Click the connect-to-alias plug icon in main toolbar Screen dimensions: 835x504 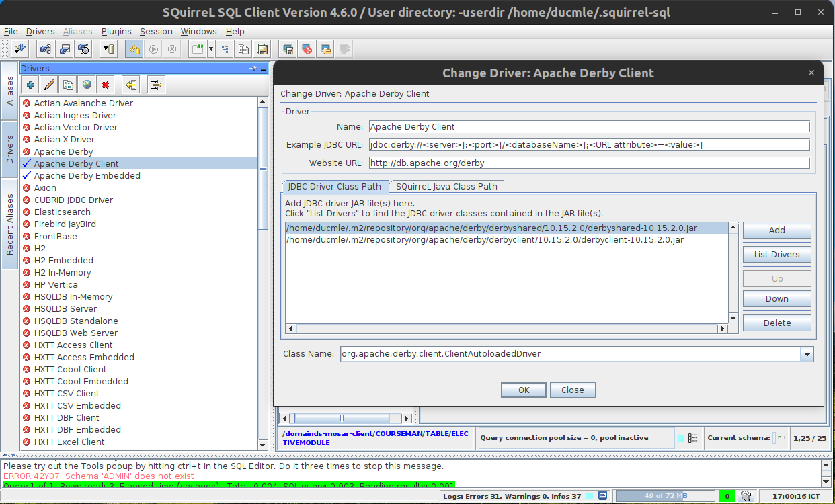(x=20, y=49)
